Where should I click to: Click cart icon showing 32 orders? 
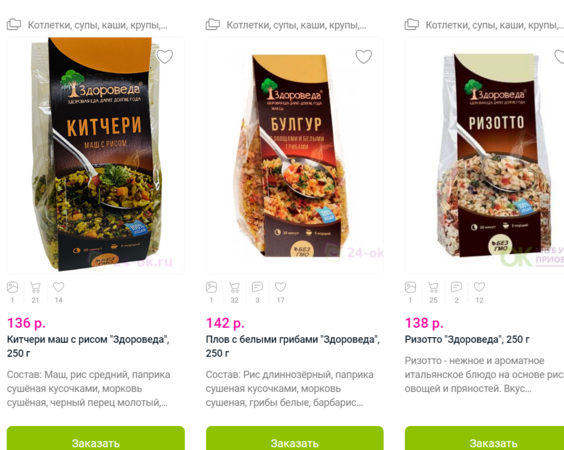coord(234,287)
